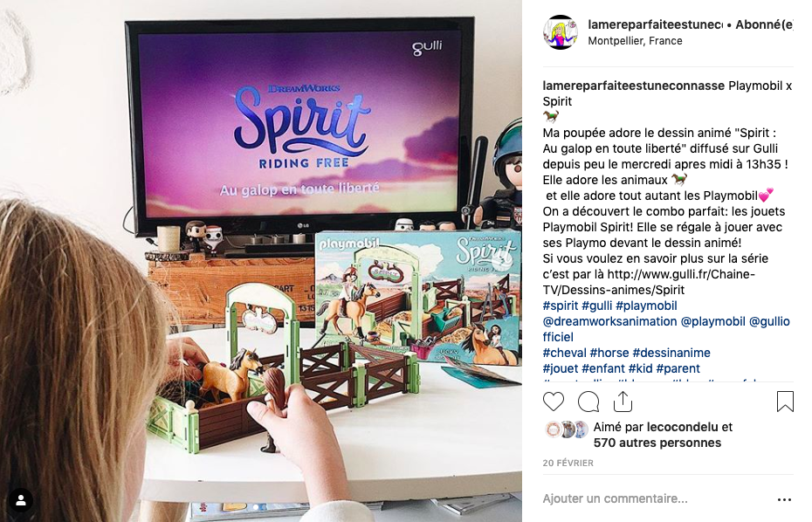The image size is (812, 522).
Task: Open more options three-dots menu
Action: click(785, 499)
